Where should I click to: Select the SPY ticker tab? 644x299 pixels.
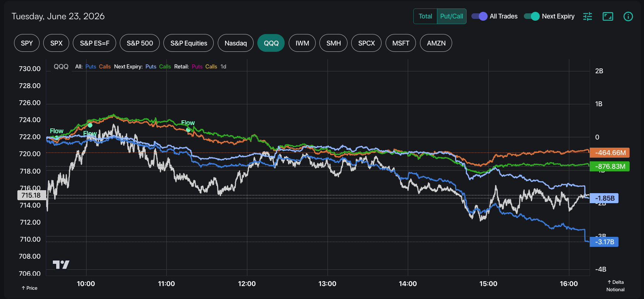pos(27,43)
